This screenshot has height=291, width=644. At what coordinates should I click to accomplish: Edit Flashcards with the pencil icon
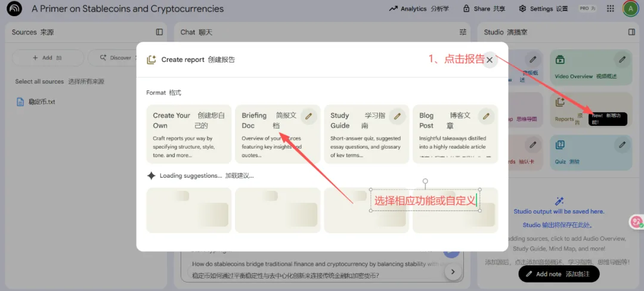532,144
